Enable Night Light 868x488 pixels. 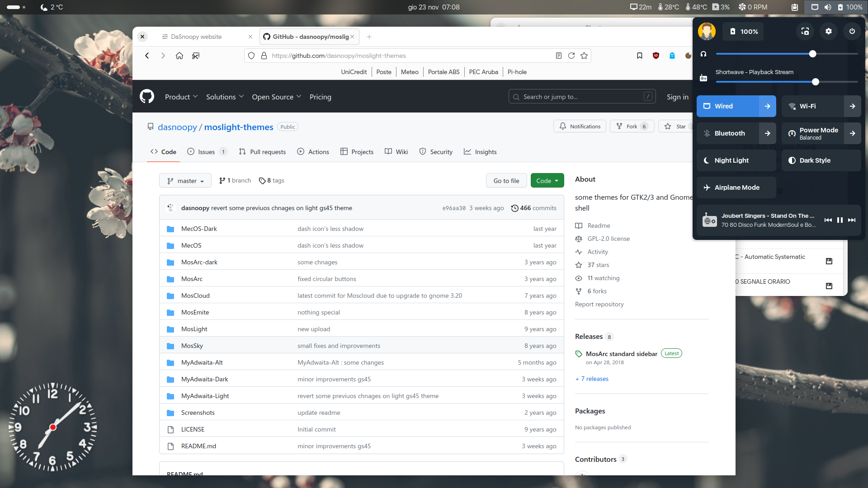736,160
